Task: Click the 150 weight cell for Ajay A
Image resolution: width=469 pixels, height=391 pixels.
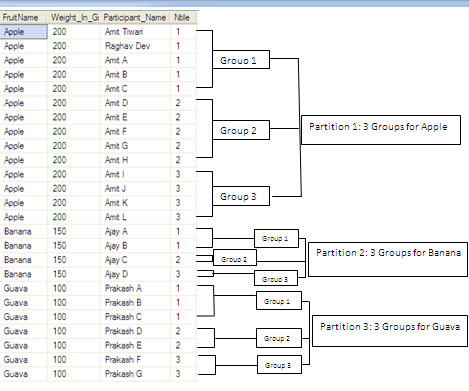Action: (x=74, y=232)
